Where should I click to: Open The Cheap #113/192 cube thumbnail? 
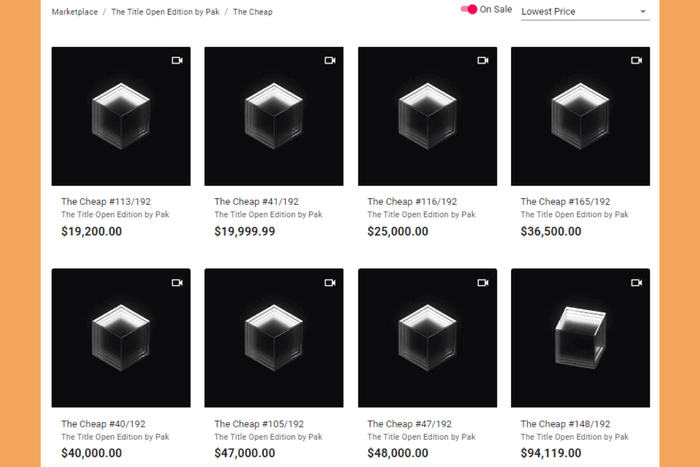pos(121,116)
